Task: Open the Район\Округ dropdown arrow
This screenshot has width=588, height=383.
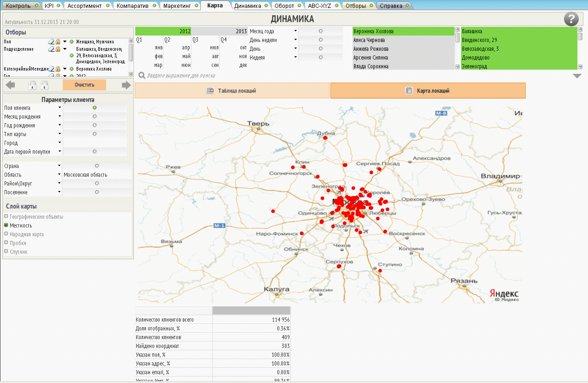Action: click(x=60, y=183)
